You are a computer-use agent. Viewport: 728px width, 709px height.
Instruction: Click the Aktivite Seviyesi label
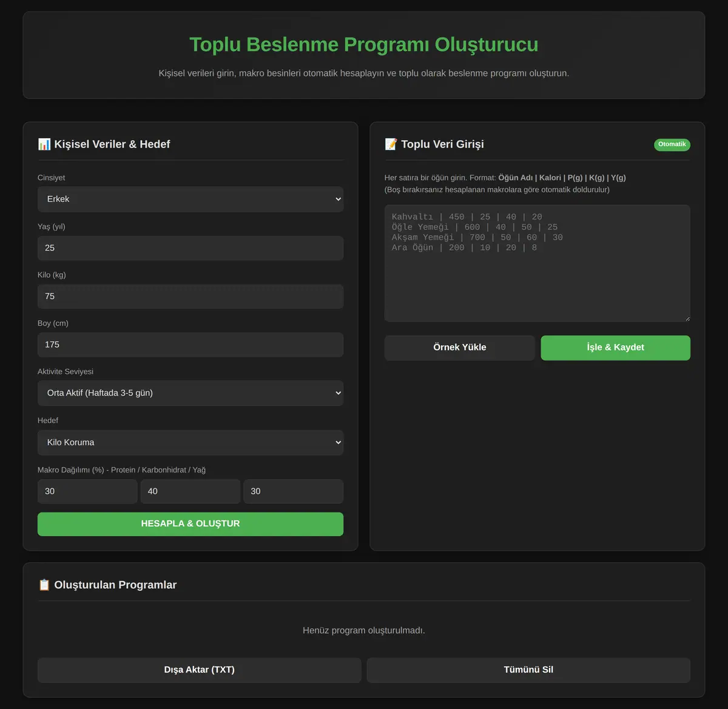tap(66, 372)
